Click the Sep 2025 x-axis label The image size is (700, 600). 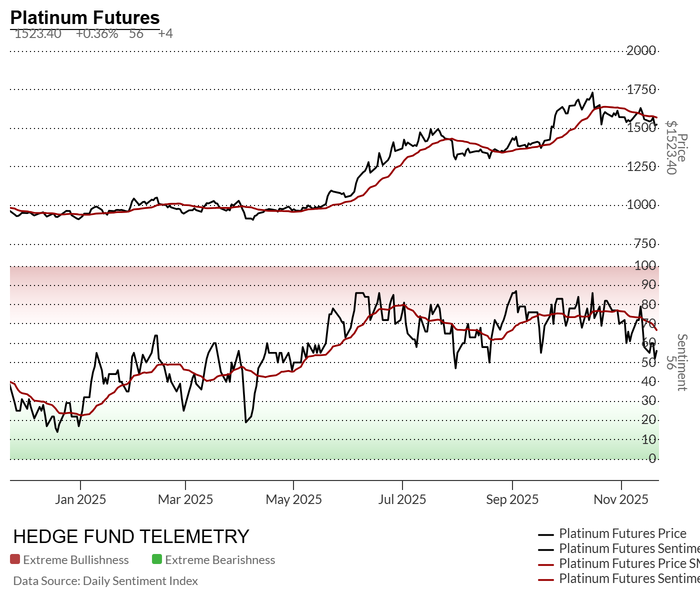(x=512, y=499)
